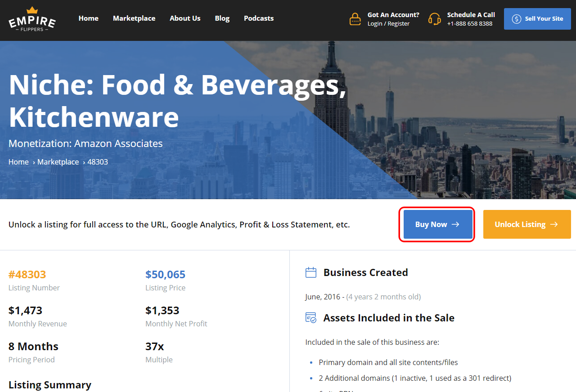Select Marketplace in the breadcrumb trail
Image resolution: width=576 pixels, height=392 pixels.
[x=58, y=162]
